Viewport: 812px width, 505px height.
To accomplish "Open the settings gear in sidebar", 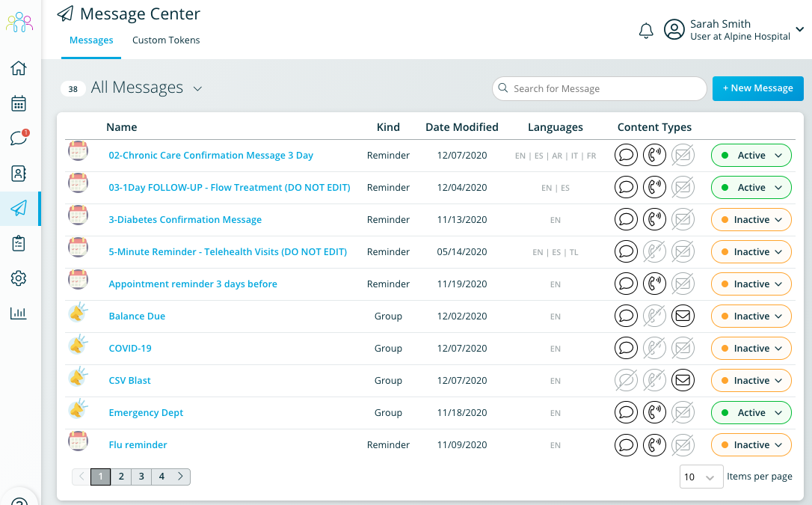I will (x=19, y=278).
